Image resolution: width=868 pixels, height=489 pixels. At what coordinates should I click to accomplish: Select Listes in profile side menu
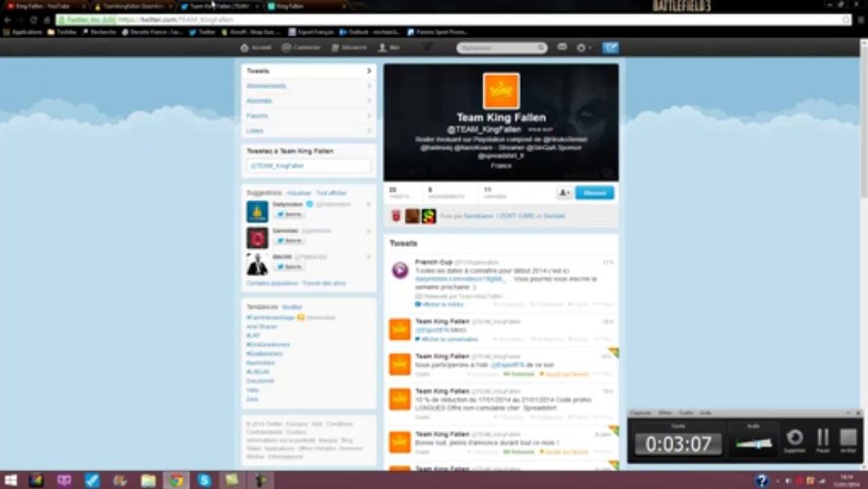pos(309,130)
